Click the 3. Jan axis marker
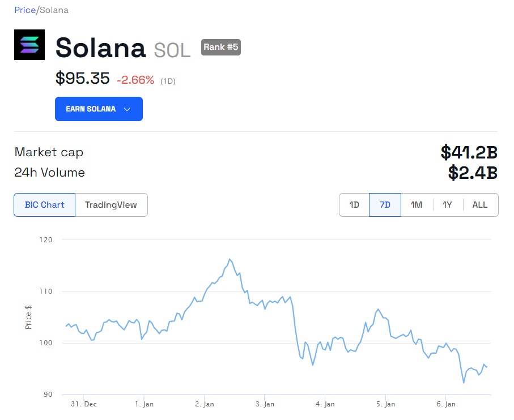 265,404
